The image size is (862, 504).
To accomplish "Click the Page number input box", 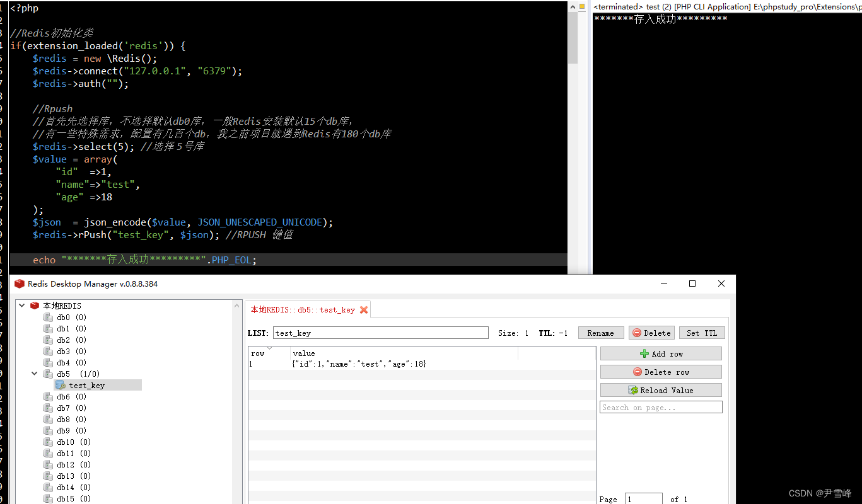I will coord(643,499).
